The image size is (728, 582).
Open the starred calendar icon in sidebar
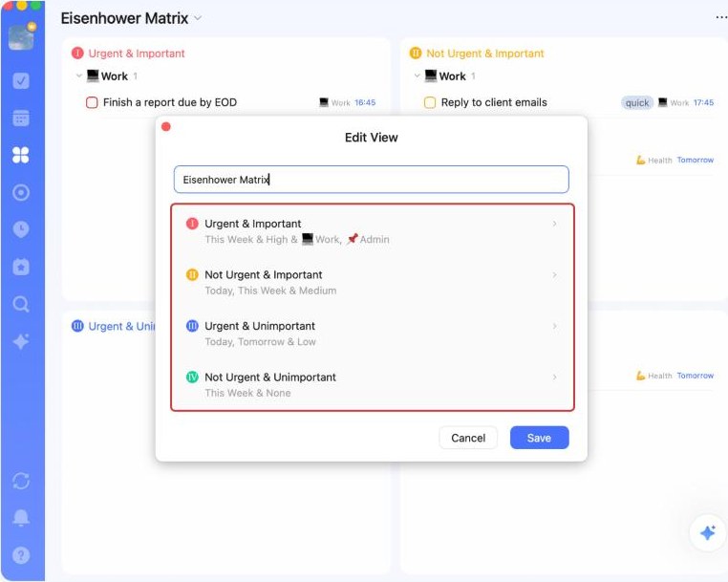tap(21, 267)
